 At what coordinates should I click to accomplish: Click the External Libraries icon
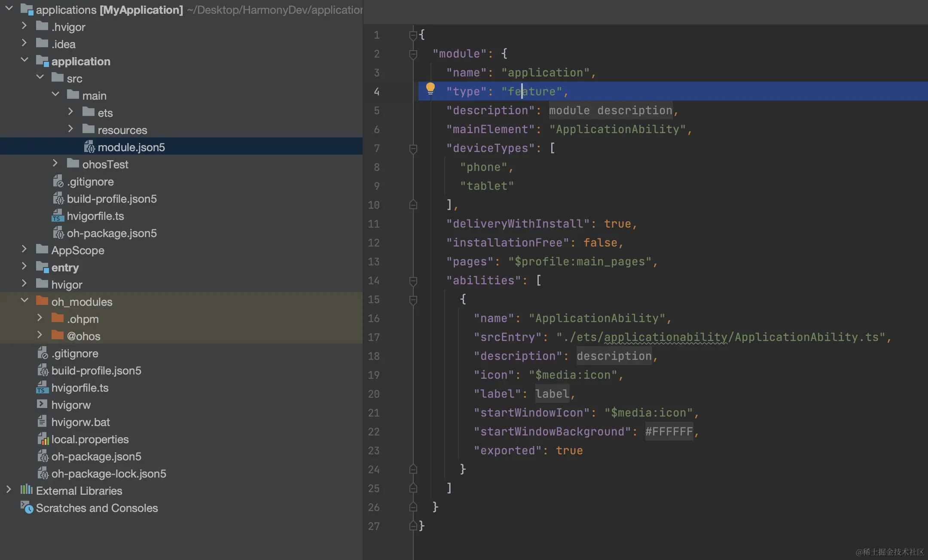(27, 490)
